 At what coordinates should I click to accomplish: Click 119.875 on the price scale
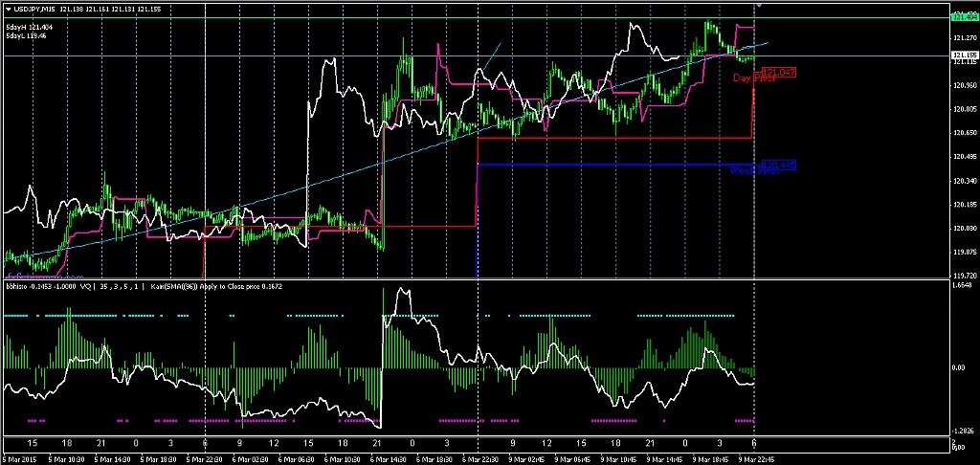pos(963,252)
